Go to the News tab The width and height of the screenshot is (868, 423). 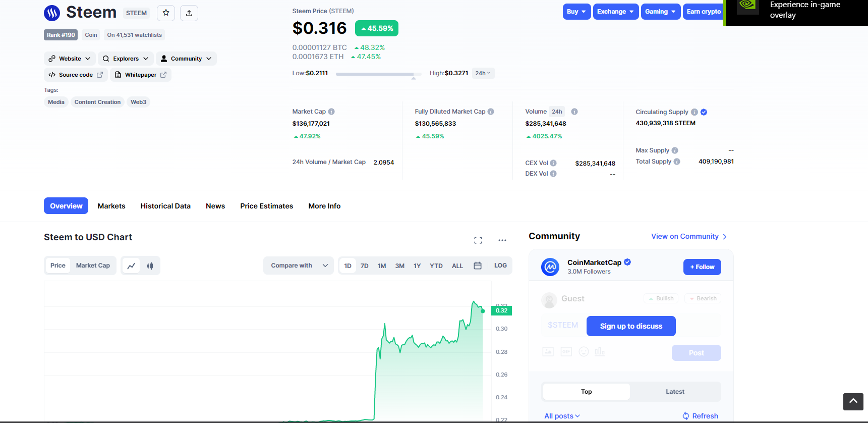pyautogui.click(x=215, y=206)
